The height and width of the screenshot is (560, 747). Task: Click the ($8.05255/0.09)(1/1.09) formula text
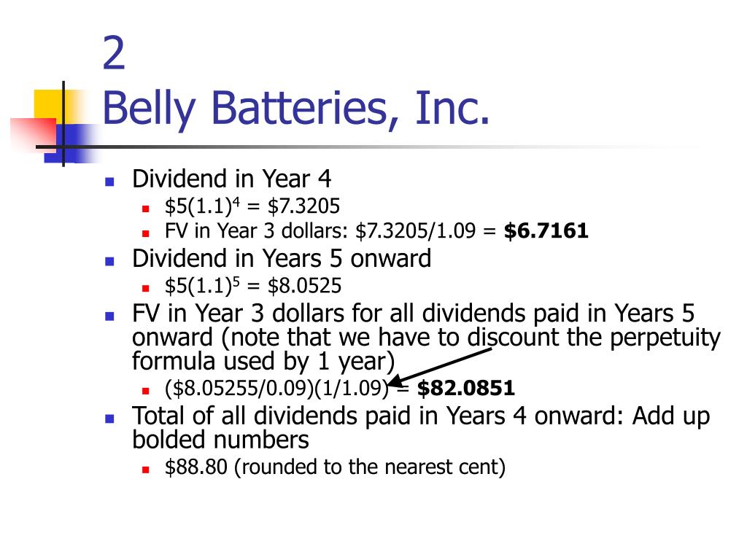click(x=276, y=388)
